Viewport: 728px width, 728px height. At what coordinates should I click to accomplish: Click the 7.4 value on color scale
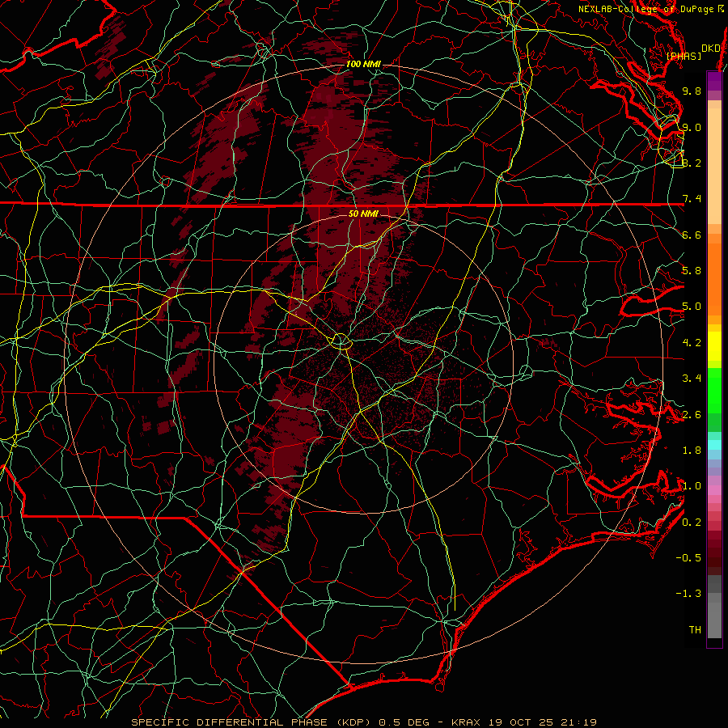pyautogui.click(x=692, y=199)
